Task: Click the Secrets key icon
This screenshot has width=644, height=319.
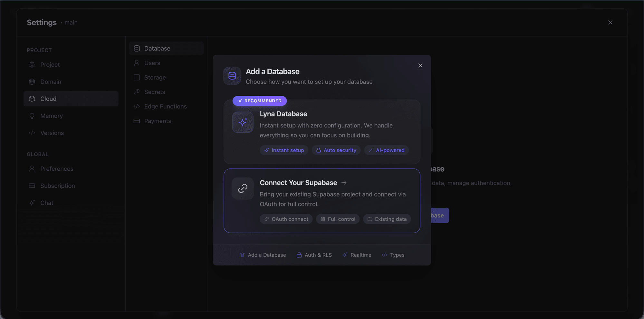Action: click(x=137, y=92)
